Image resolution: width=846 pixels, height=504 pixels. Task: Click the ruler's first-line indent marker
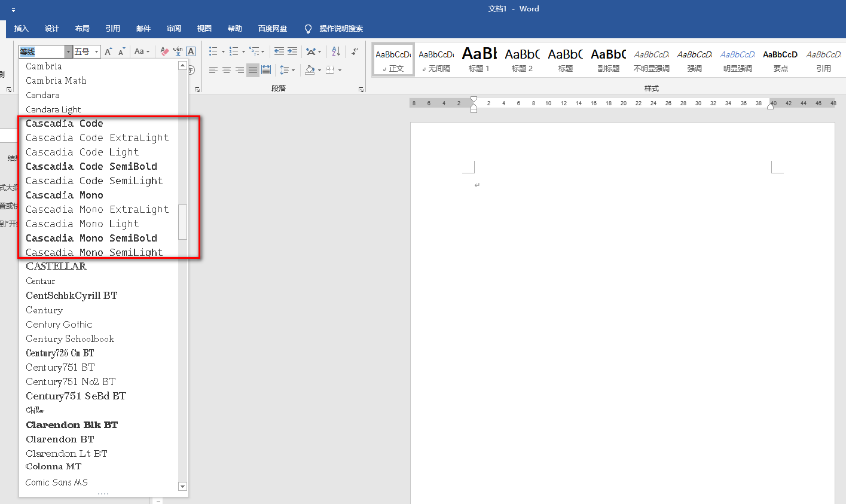474,99
